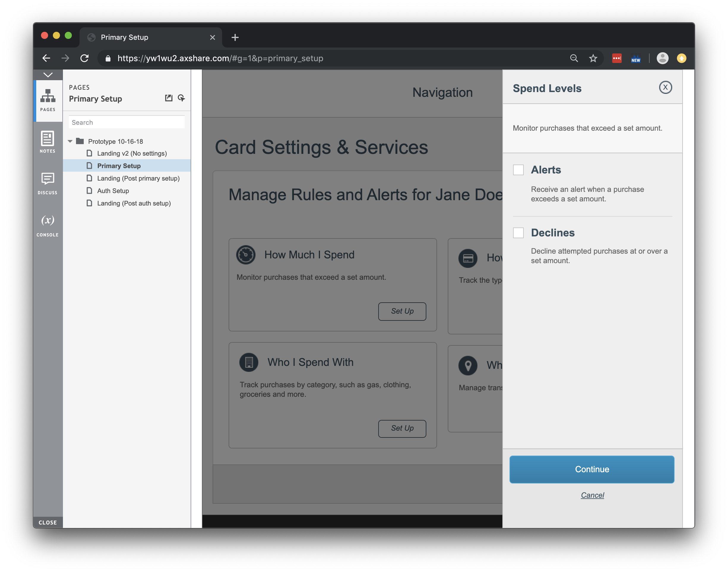Viewport: 728px width, 572px height.
Task: Enable the Alerts checkbox
Action: (518, 170)
